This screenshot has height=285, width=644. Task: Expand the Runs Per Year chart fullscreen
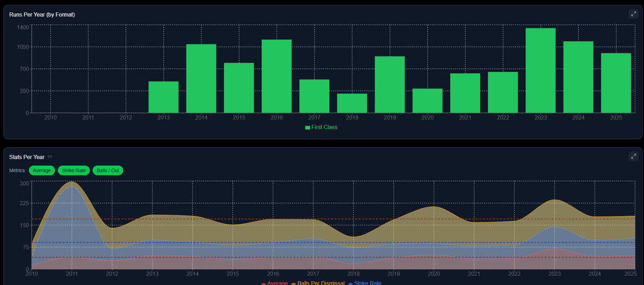(x=633, y=14)
